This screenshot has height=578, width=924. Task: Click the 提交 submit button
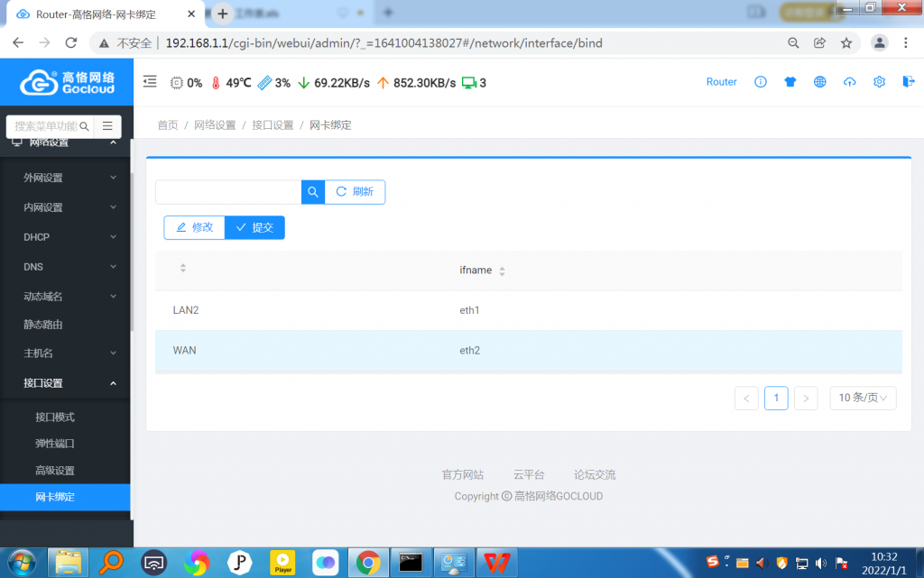(x=254, y=227)
